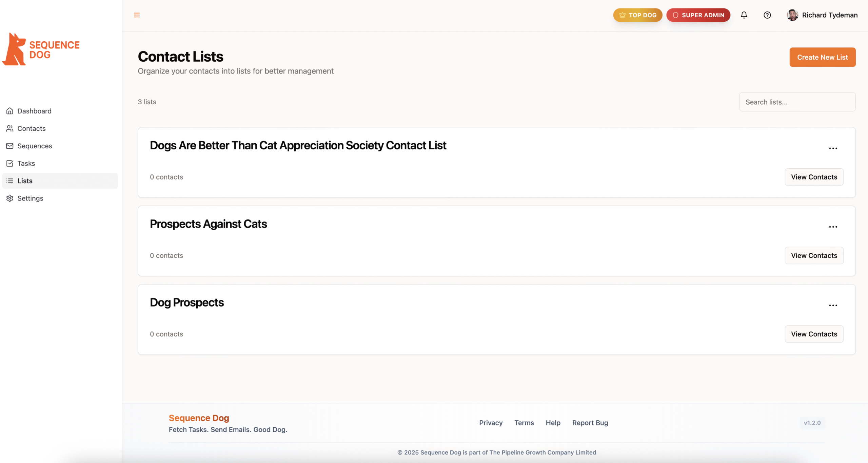The height and width of the screenshot is (463, 868).
Task: Toggle the sidebar with the hamburger icon
Action: 137,15
